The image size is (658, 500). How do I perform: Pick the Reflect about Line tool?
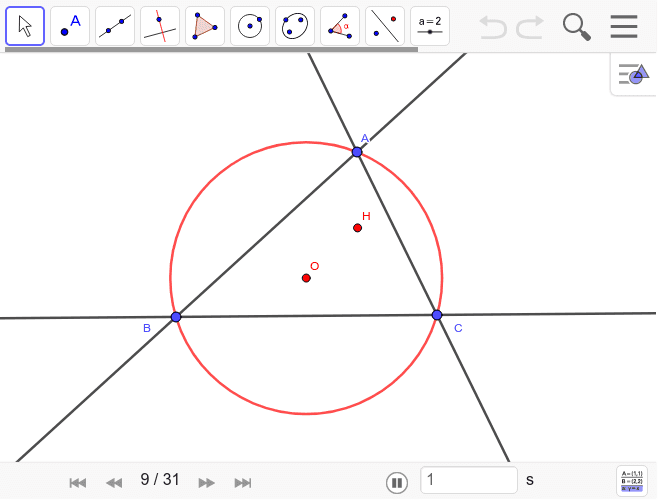point(385,26)
